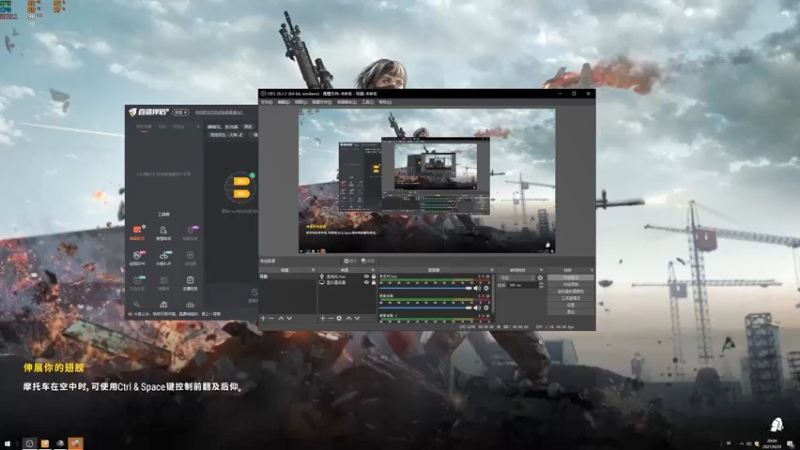Select the first underlined tab in 直播伴侣

pyautogui.click(x=143, y=127)
